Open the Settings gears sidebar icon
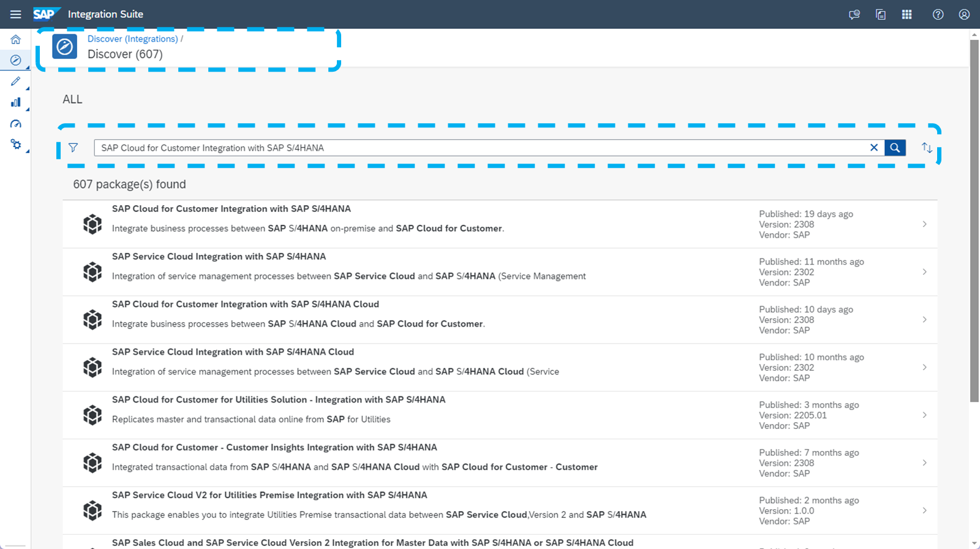Image resolution: width=980 pixels, height=549 pixels. pyautogui.click(x=16, y=145)
